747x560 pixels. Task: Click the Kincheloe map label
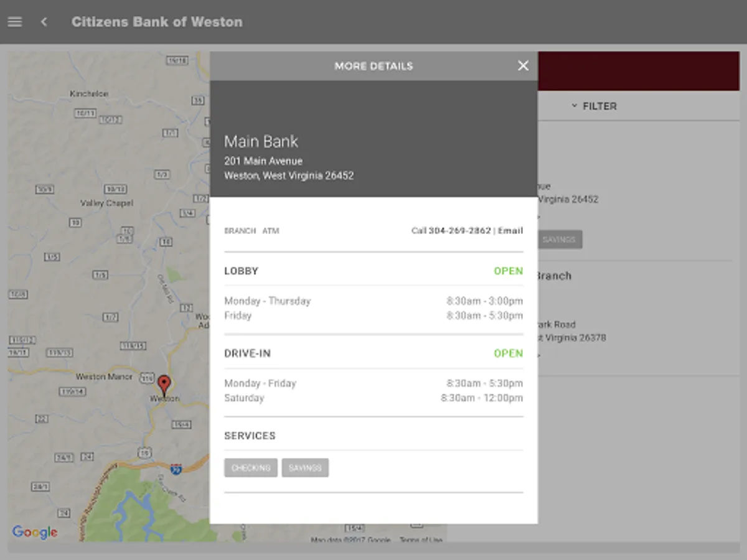(x=89, y=94)
